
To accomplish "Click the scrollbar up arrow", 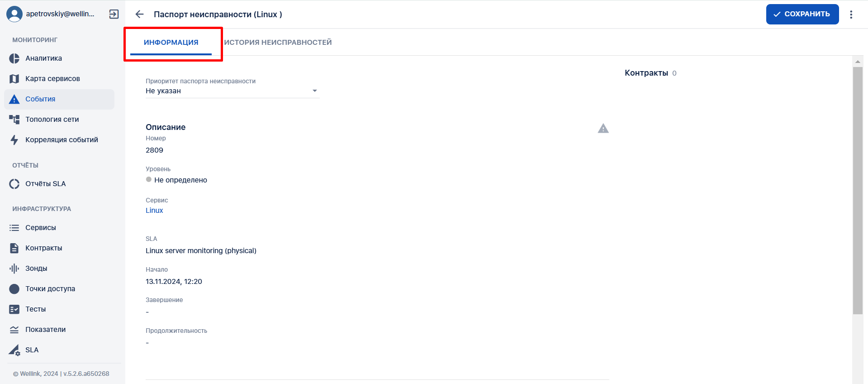I will tap(858, 61).
